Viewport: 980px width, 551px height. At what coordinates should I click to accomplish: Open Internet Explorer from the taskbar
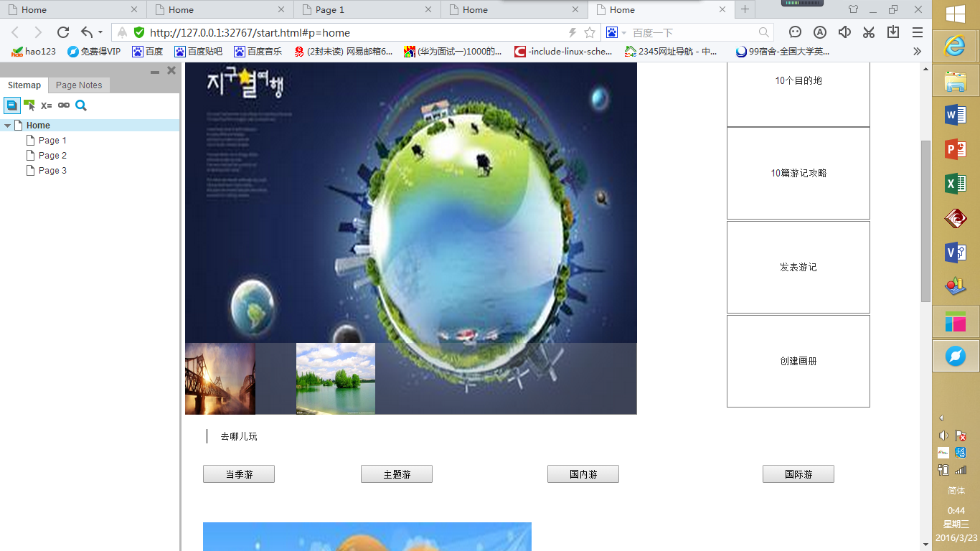pyautogui.click(x=956, y=47)
